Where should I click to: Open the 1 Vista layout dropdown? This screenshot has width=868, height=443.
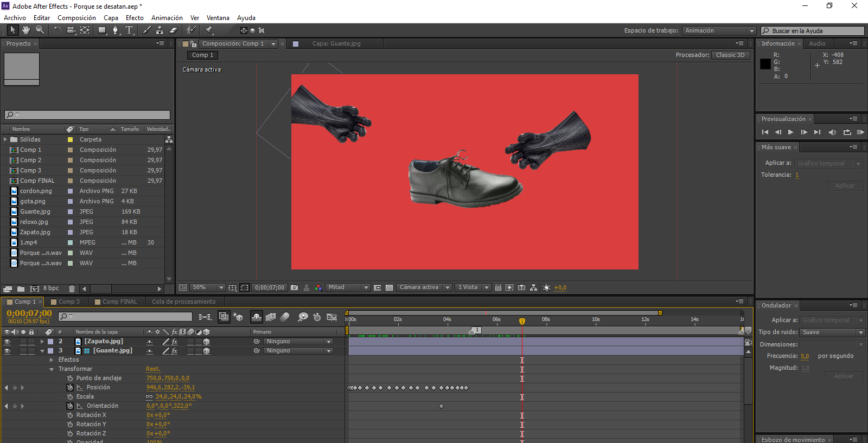(473, 288)
